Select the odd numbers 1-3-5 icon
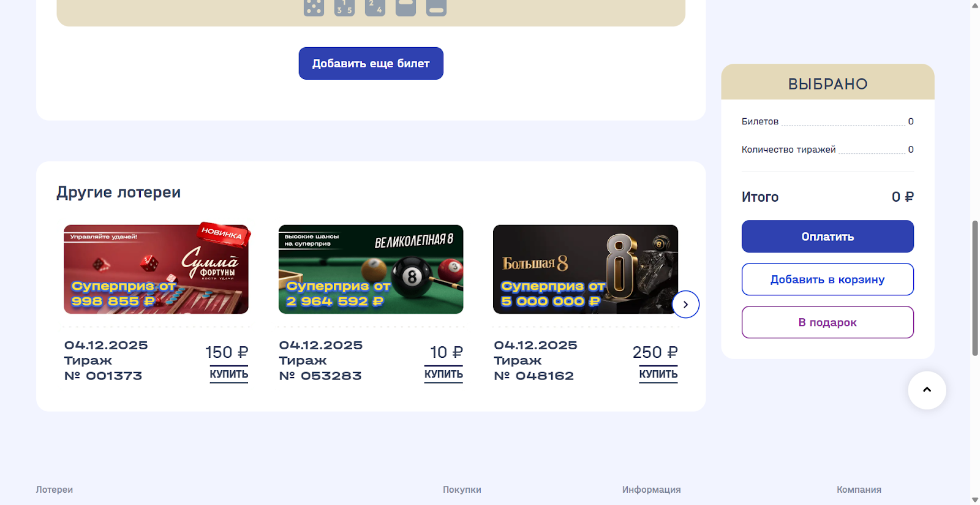This screenshot has height=505, width=980. (344, 7)
